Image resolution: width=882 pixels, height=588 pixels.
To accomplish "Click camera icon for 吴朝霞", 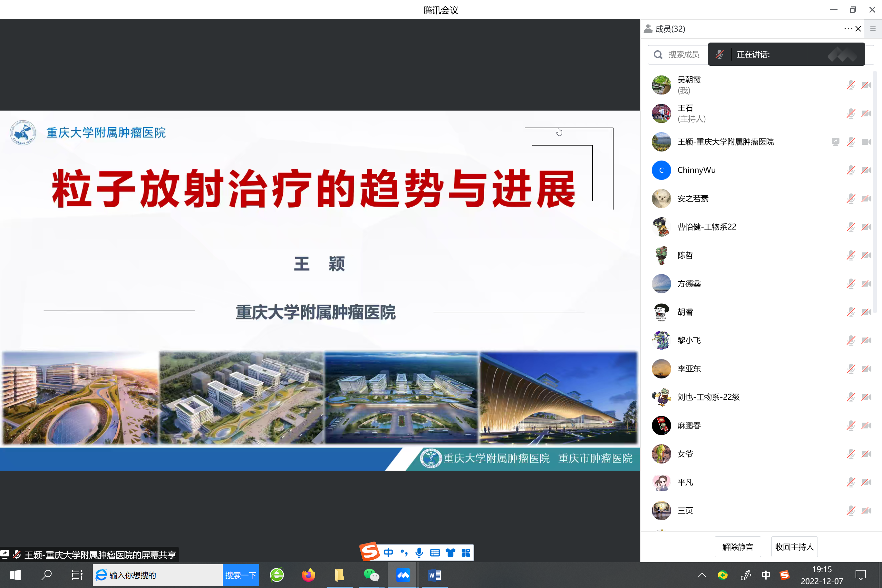I will (x=866, y=85).
